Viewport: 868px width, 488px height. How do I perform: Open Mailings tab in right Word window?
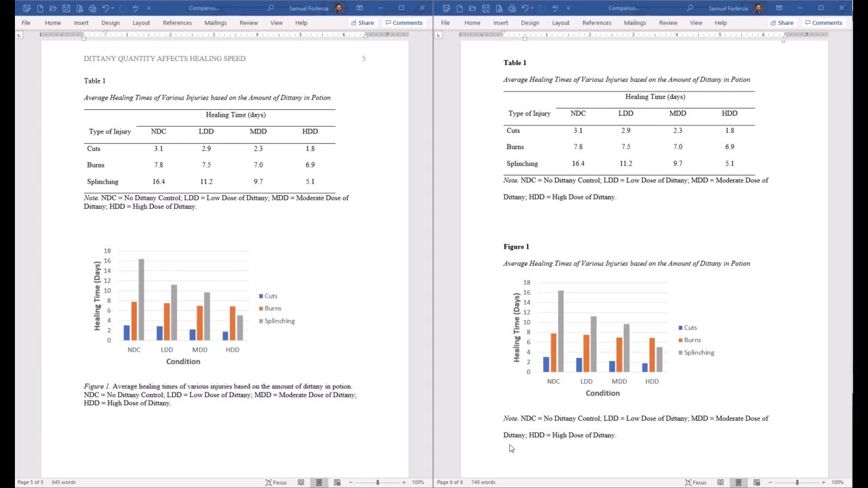(x=635, y=22)
